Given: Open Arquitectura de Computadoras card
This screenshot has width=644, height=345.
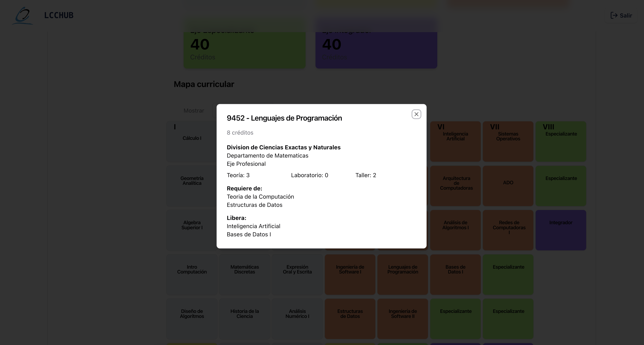Looking at the screenshot, I should (456, 186).
